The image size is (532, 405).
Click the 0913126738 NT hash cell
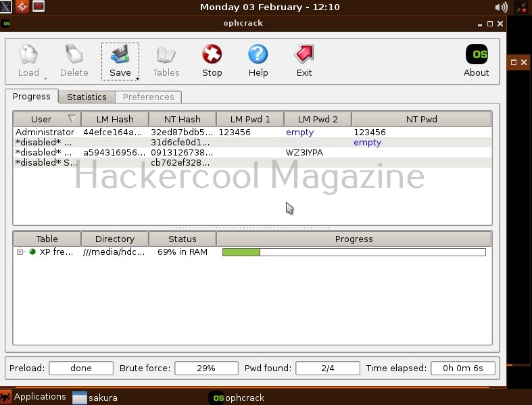(182, 152)
